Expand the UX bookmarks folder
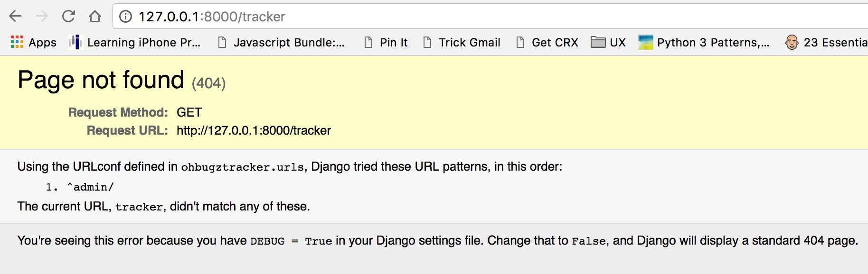 coord(609,42)
